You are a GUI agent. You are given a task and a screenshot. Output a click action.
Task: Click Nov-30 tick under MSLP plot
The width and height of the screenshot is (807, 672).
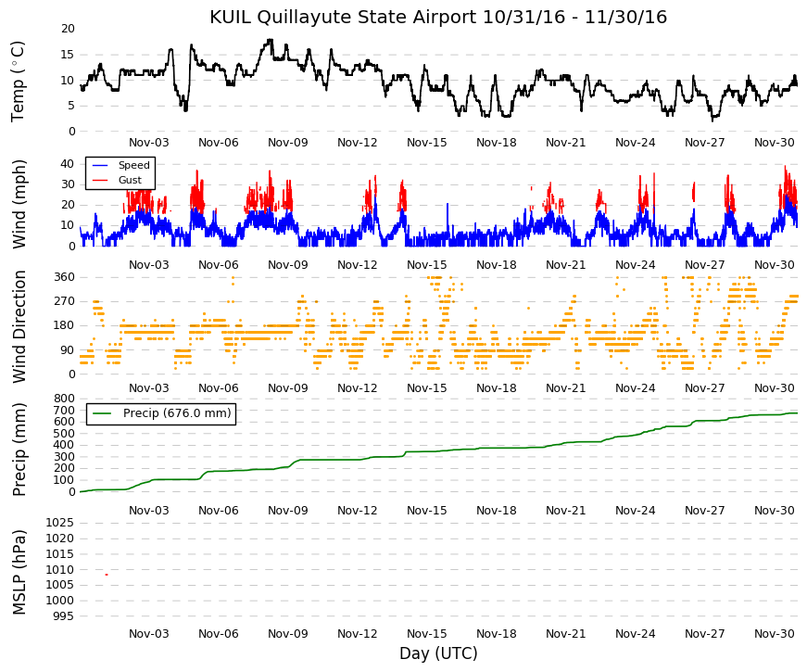(x=774, y=634)
